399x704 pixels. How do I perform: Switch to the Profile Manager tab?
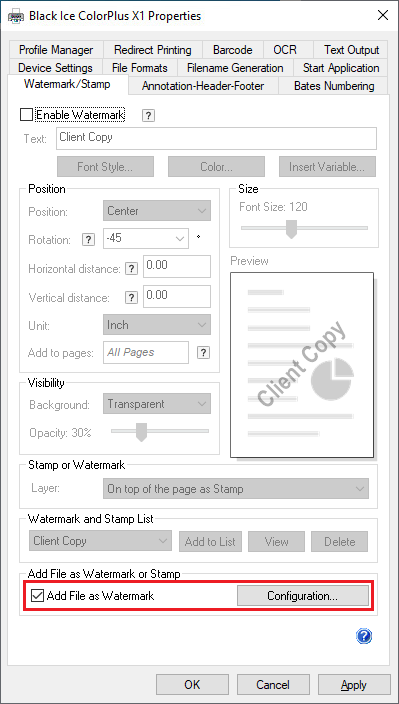coord(56,50)
